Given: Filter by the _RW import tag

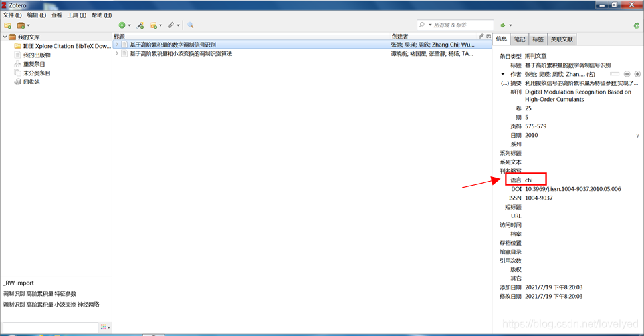Looking at the screenshot, I should click(x=19, y=283).
